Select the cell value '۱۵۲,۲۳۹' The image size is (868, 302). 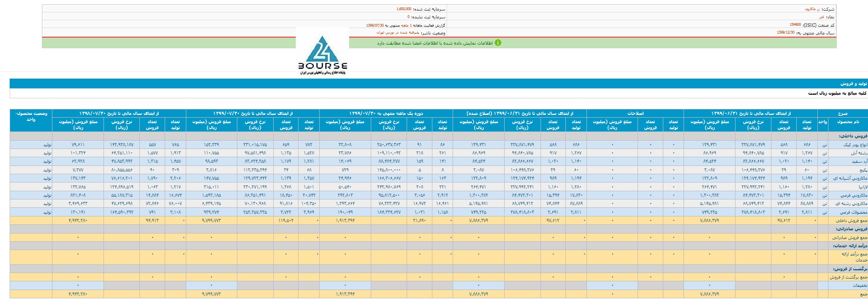tap(212, 145)
